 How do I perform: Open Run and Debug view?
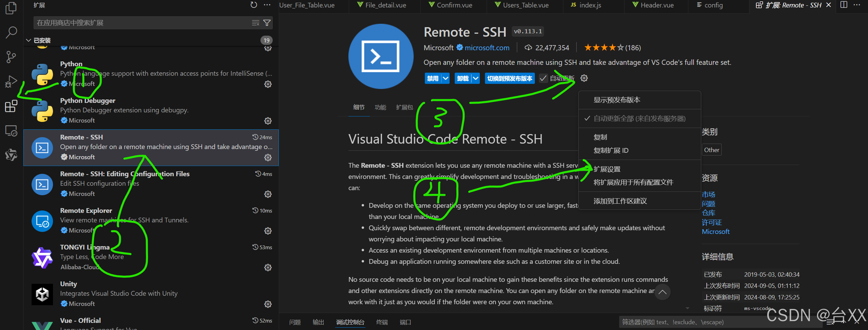tap(11, 81)
